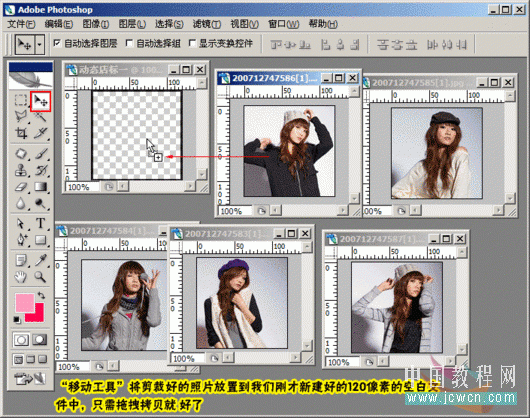
Task: Open the 图层(L) menu
Action: click(x=132, y=24)
